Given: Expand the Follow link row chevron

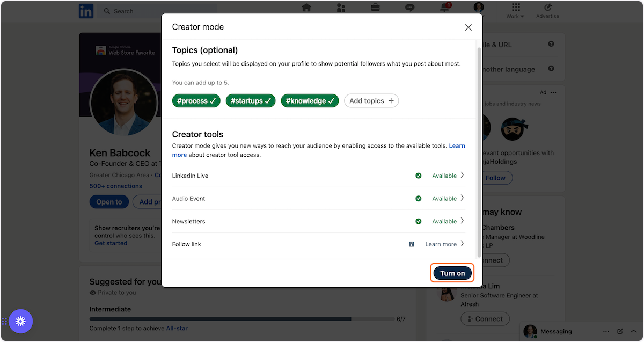Looking at the screenshot, I should 462,244.
